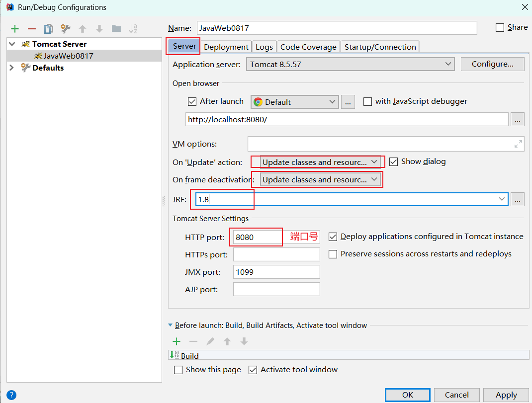Toggle the Share checkbox
This screenshot has height=403, width=532.
click(500, 28)
